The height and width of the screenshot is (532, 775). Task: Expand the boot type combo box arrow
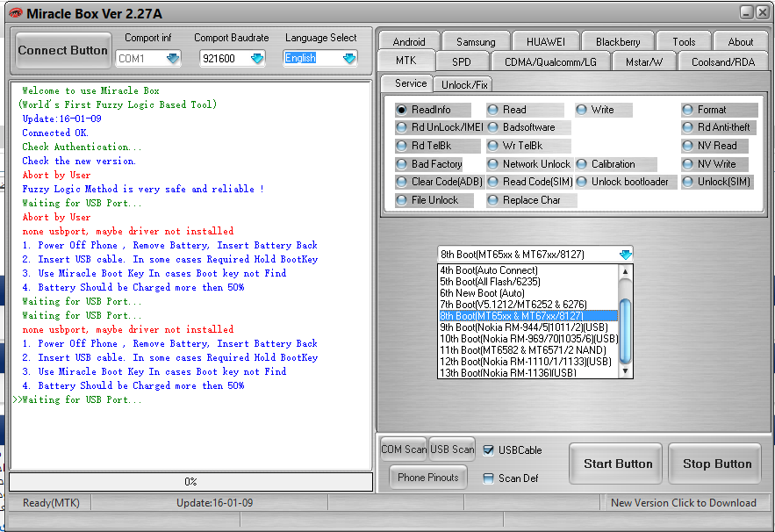[x=625, y=255]
